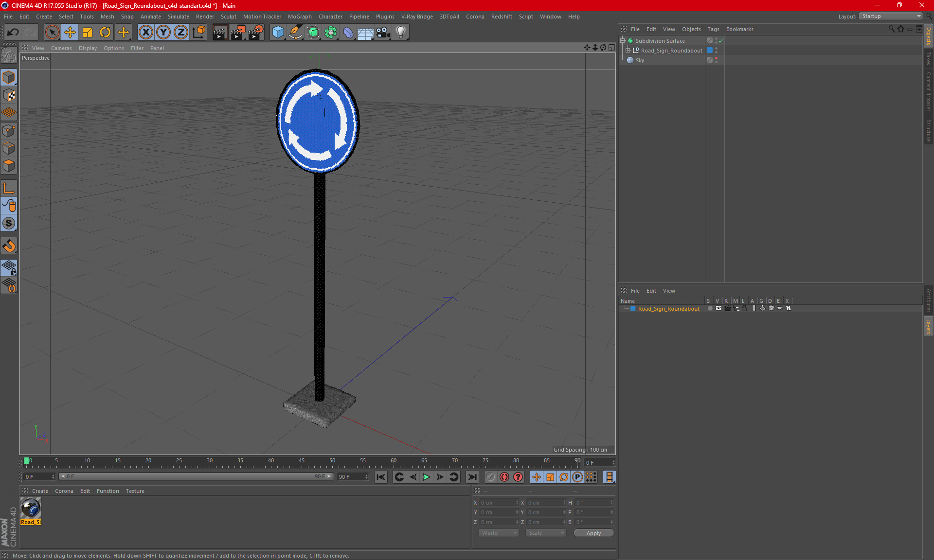This screenshot has height=560, width=934.
Task: Toggle Y axis lock
Action: [x=163, y=33]
